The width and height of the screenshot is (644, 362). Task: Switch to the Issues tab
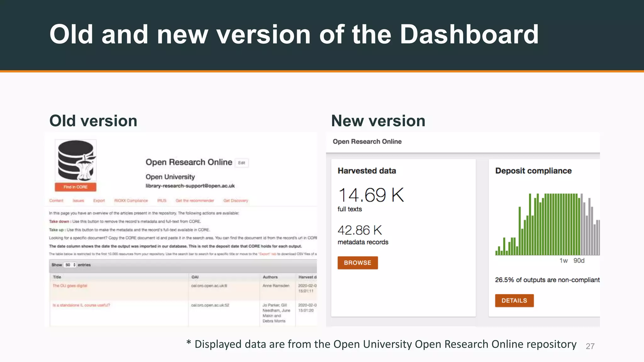[78, 200]
